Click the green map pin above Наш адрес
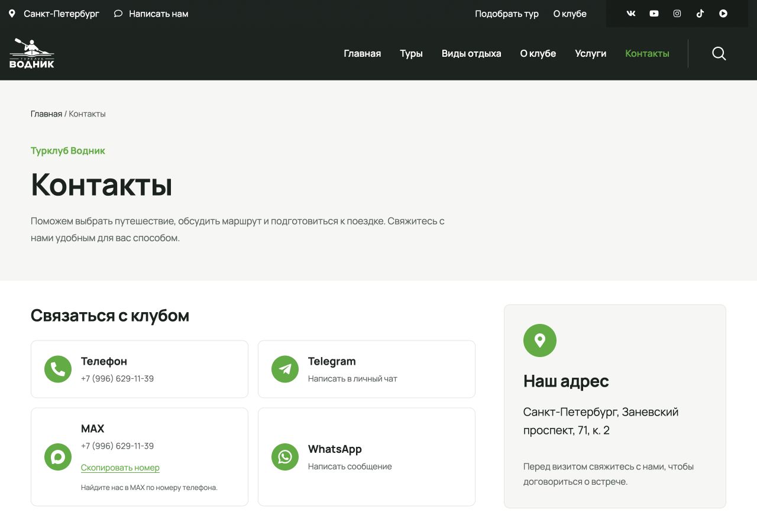757x532 pixels. (540, 340)
